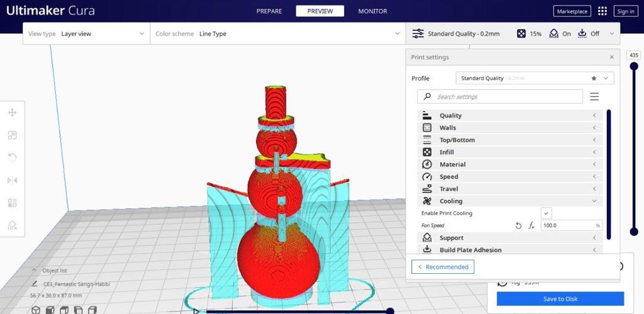Click the search magnifier icon
The image size is (644, 314).
coord(428,96)
